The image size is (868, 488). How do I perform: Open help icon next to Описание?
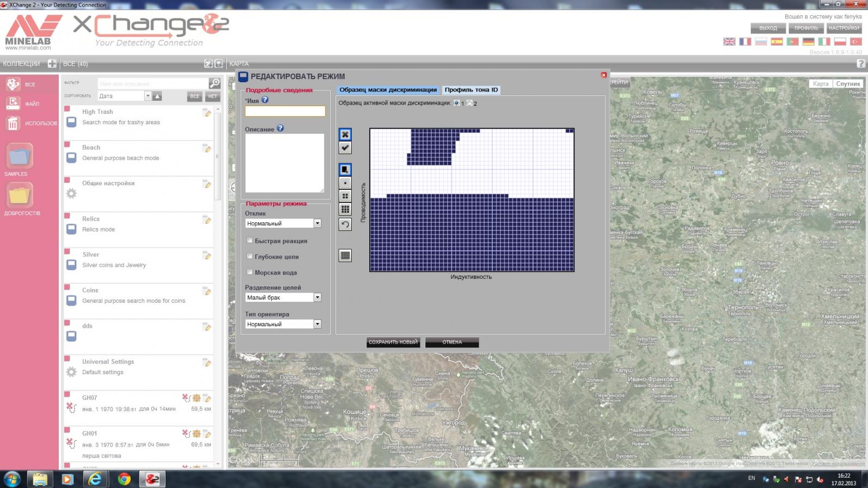280,129
